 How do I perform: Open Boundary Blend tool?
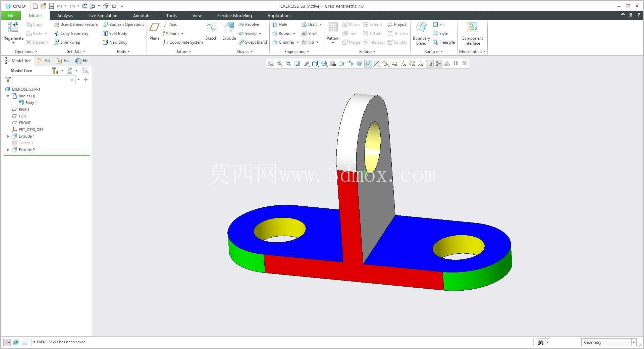pos(421,33)
